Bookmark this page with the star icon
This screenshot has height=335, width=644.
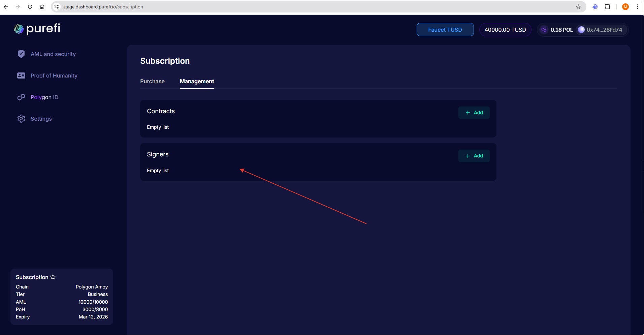pyautogui.click(x=578, y=7)
